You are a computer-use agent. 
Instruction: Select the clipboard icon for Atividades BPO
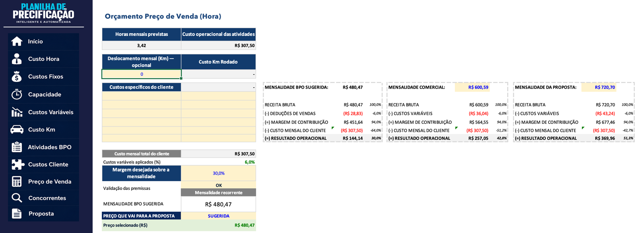17,147
